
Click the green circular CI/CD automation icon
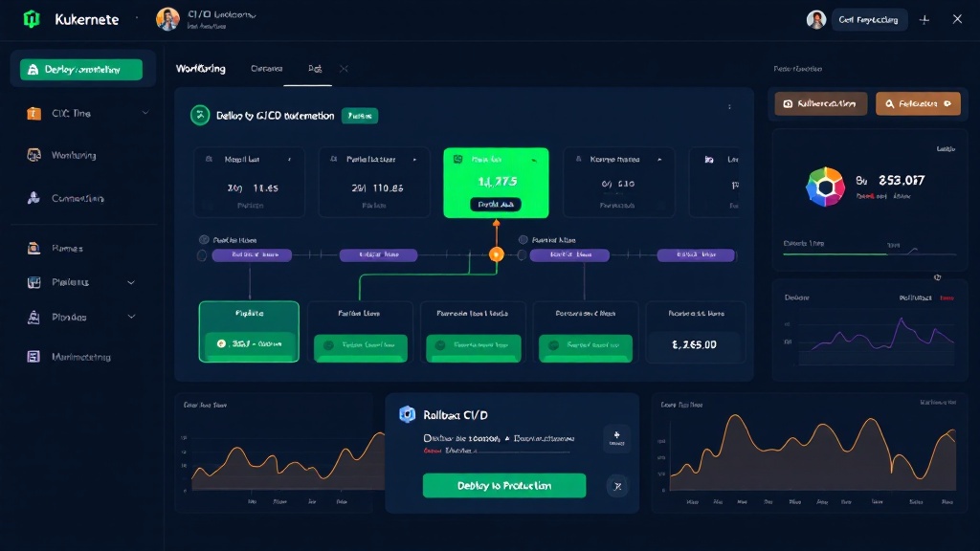pos(200,115)
